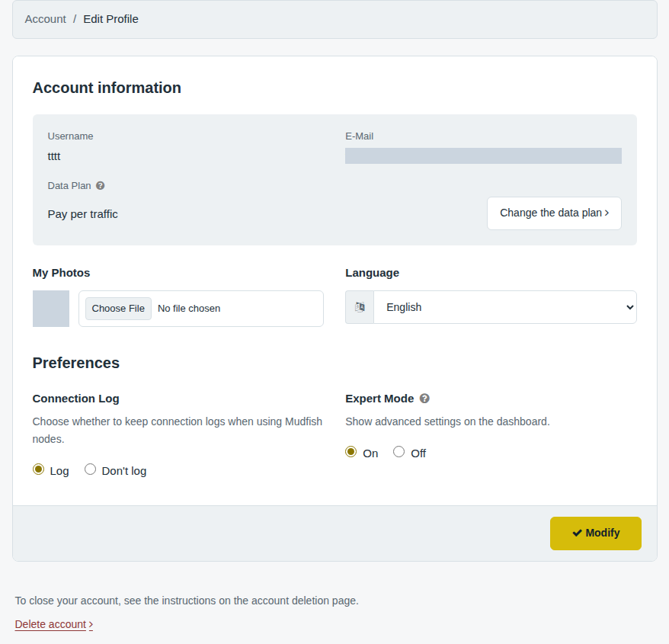Click the My Photos label
669x644 pixels.
[x=62, y=273]
